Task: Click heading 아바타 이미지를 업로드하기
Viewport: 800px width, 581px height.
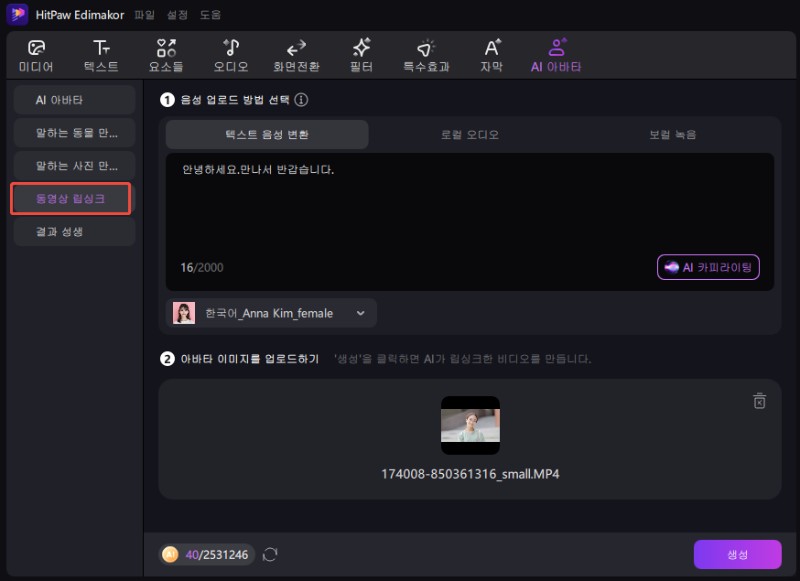Action: pos(249,359)
